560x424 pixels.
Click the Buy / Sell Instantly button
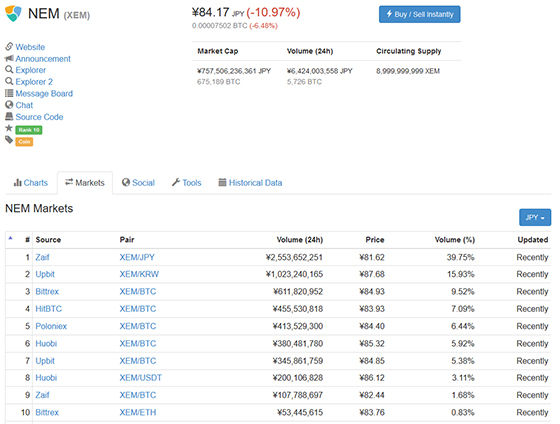[420, 14]
